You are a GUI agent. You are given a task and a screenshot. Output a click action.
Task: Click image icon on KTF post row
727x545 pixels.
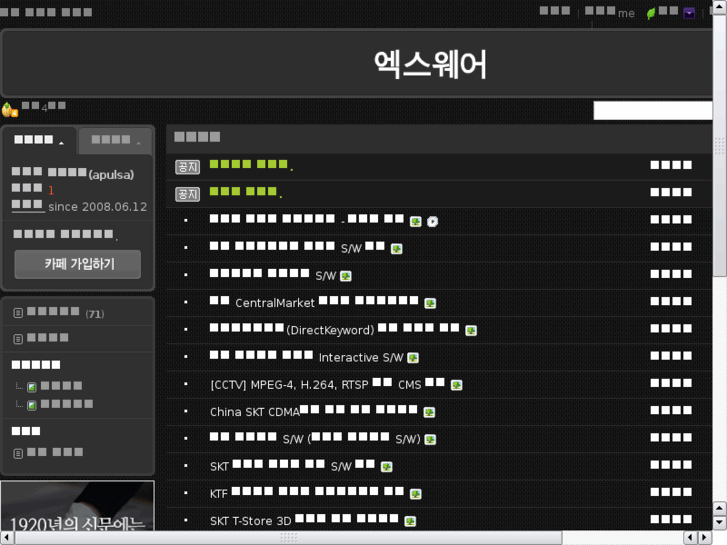click(x=416, y=494)
